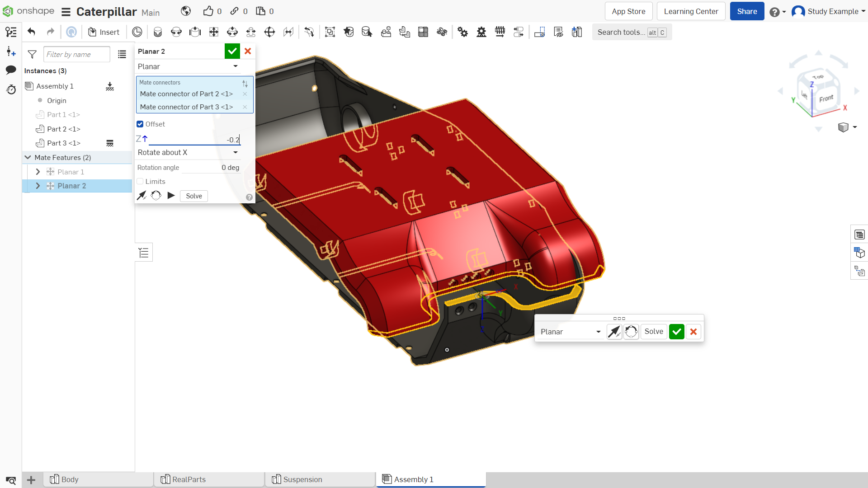Open the Rotate about X dropdown
Image resolution: width=868 pixels, height=488 pixels.
pos(188,153)
